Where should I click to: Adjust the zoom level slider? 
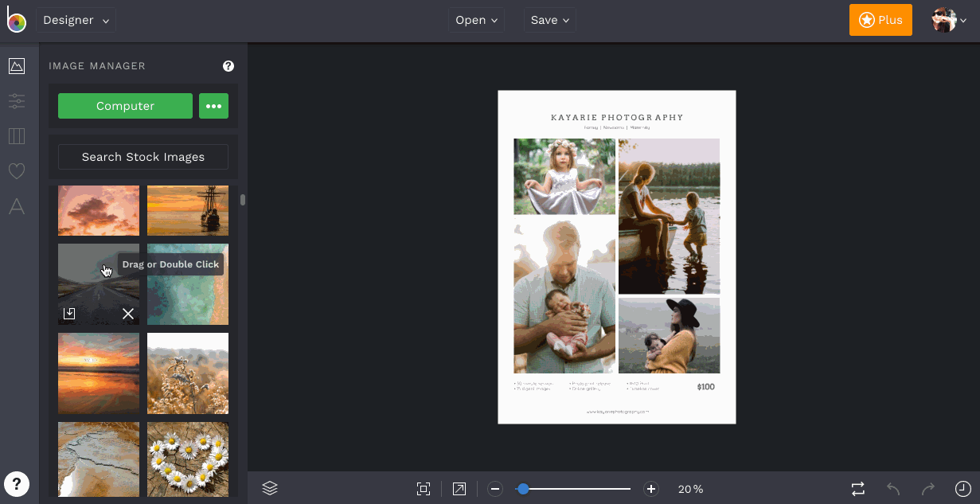point(573,489)
